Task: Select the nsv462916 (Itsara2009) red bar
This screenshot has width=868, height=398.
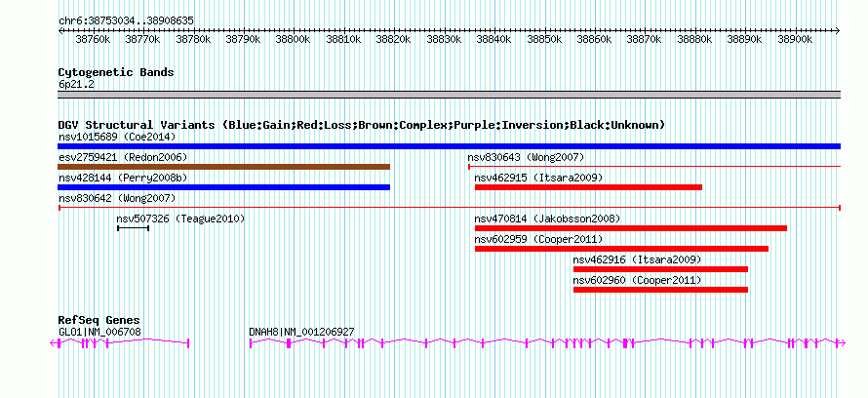Action: [660, 269]
